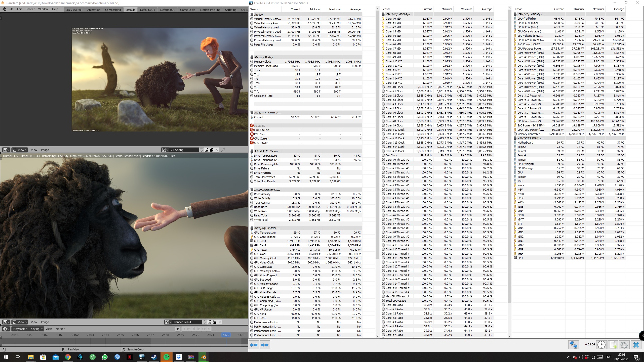Click the pin icon beside 2472.png
Viewport: 644px width, 362px height.
(223, 150)
